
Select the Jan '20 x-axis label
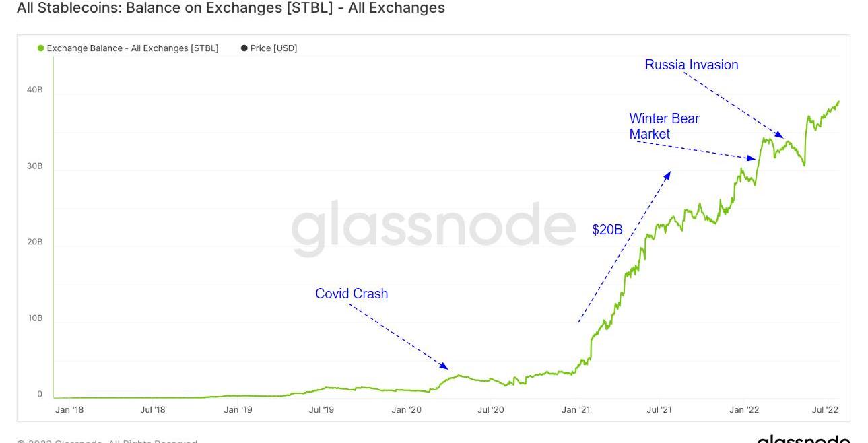coord(406,409)
